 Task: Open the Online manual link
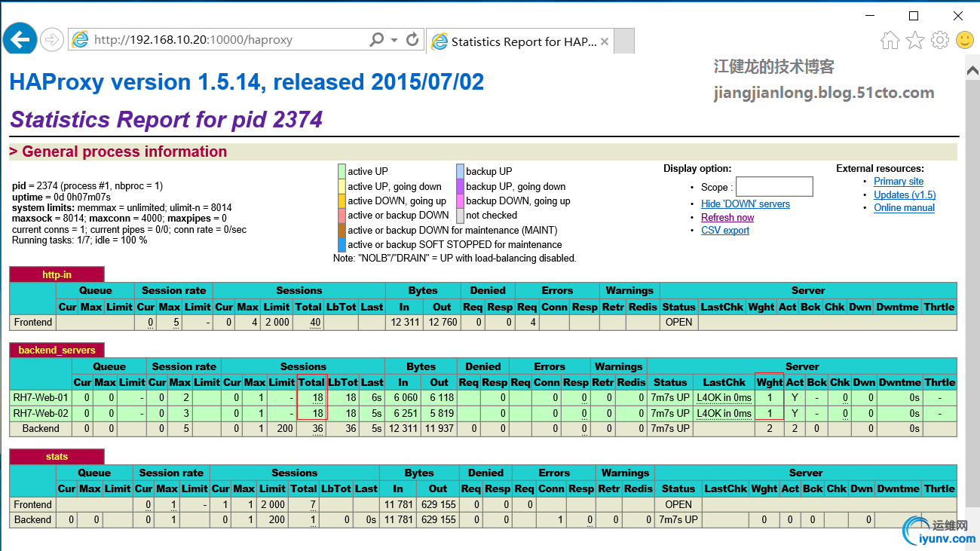904,208
